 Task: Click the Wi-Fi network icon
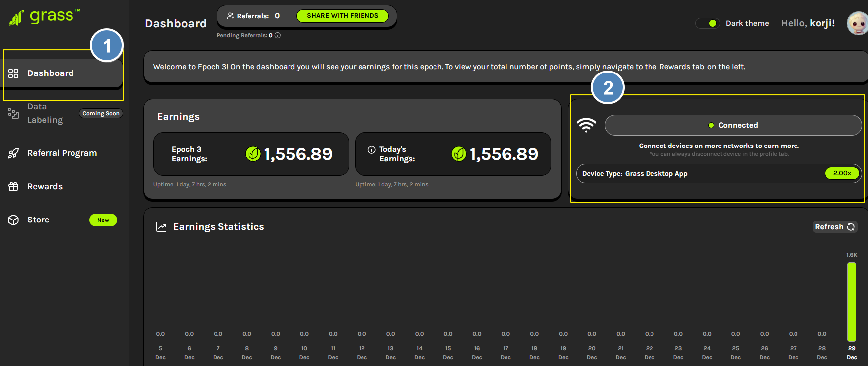586,125
